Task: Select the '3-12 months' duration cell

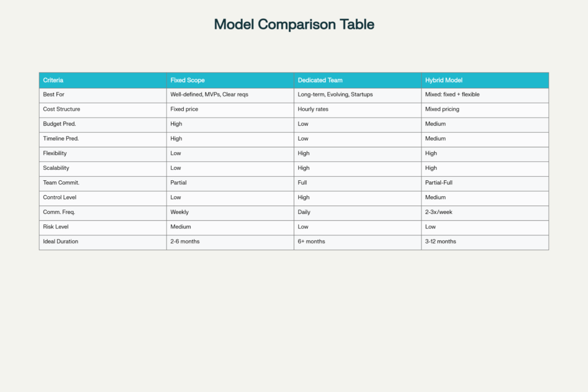Action: (440, 242)
